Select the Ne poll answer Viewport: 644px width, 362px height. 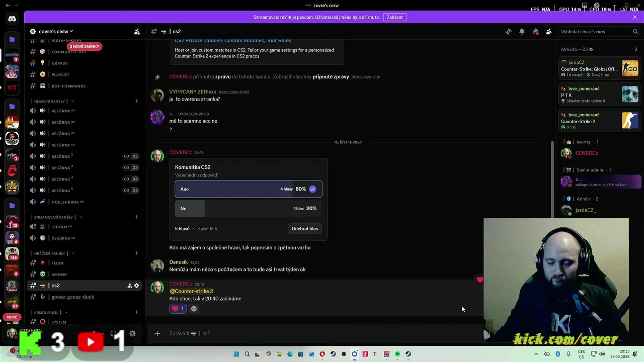(249, 208)
